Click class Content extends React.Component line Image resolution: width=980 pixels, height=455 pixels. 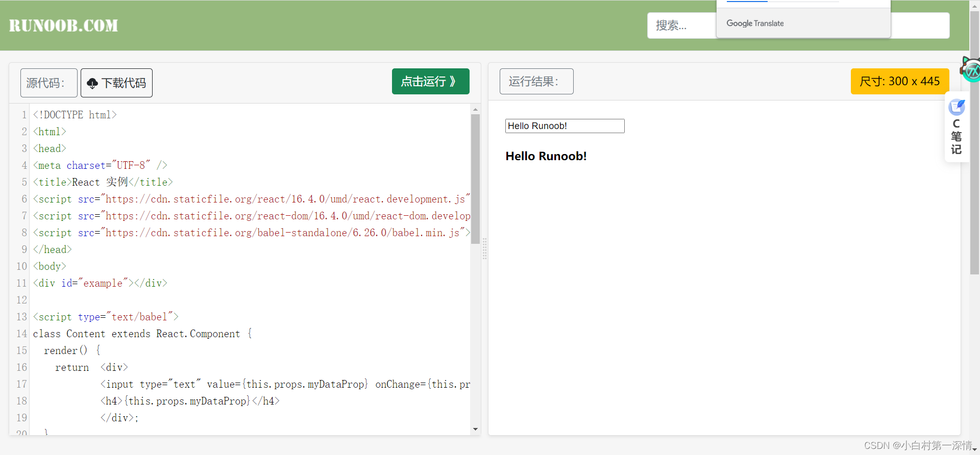(142, 334)
